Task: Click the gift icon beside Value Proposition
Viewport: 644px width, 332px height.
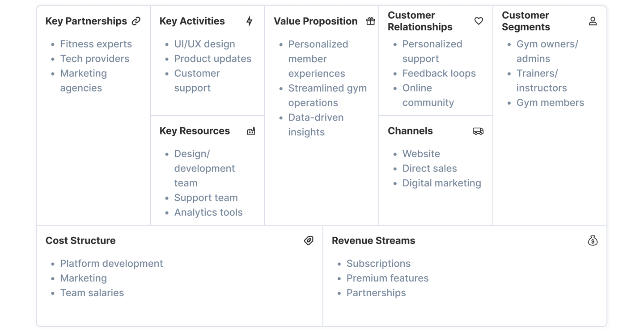Action: (370, 21)
